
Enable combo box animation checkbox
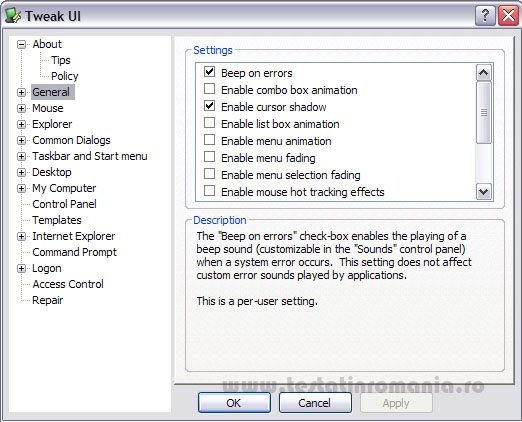209,89
